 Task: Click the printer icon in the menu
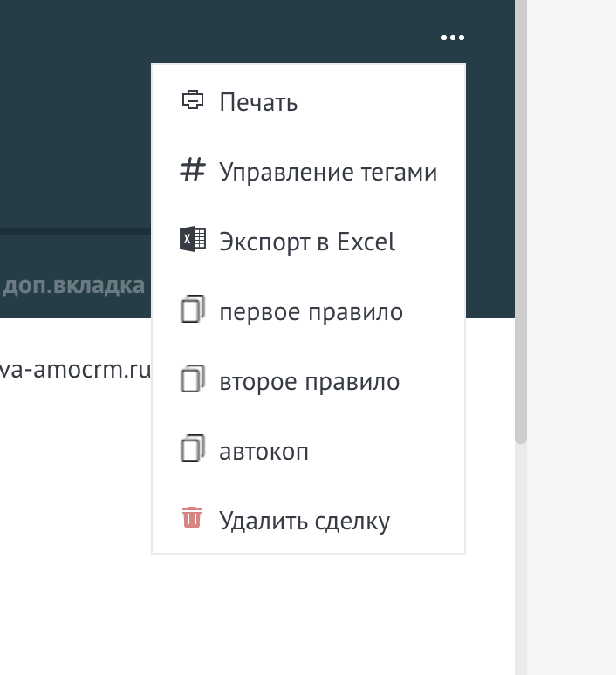191,100
